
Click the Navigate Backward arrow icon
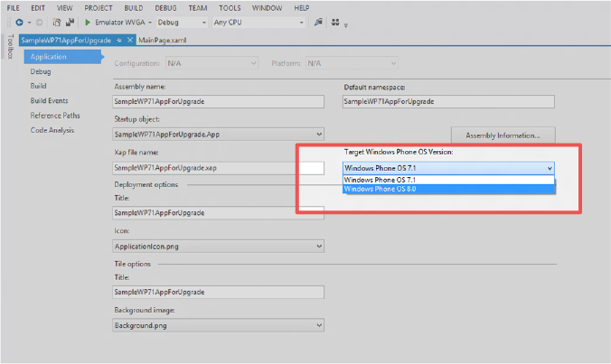(19, 23)
